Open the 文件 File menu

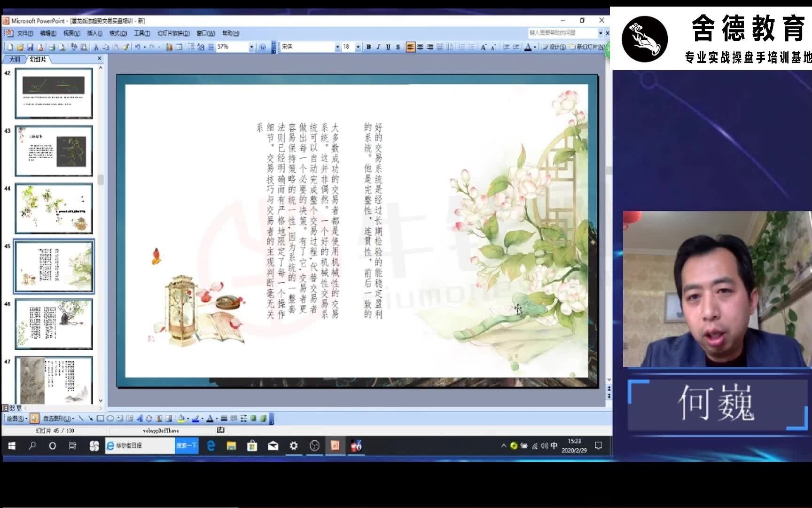24,33
